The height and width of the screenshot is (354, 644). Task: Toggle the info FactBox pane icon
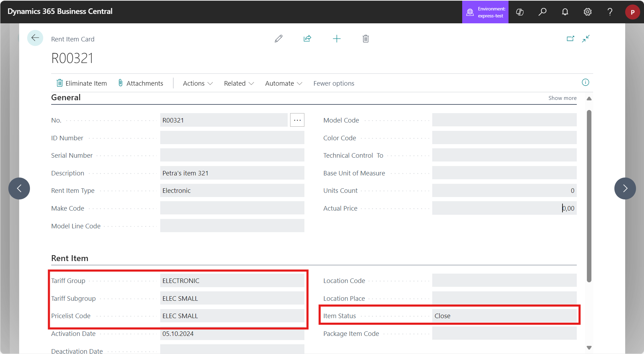(585, 82)
